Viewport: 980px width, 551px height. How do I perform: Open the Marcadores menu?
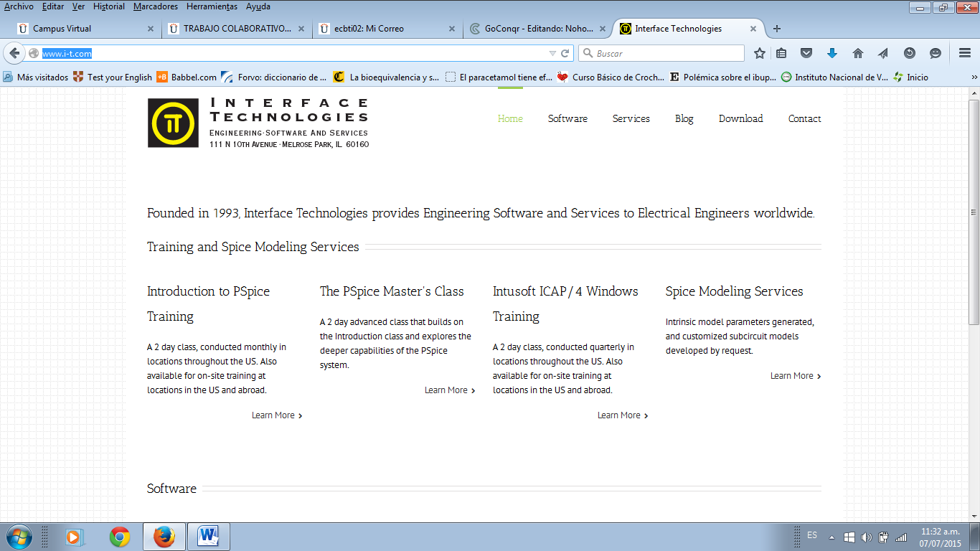click(156, 6)
